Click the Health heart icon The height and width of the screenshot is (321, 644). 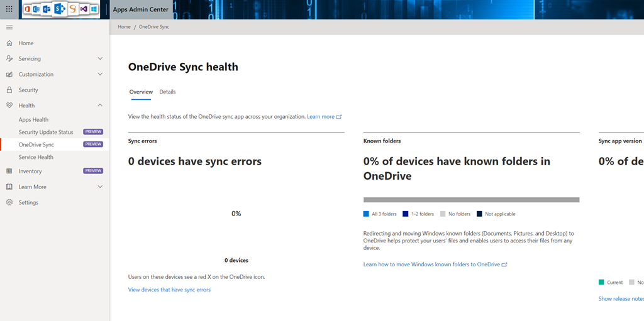coord(9,106)
